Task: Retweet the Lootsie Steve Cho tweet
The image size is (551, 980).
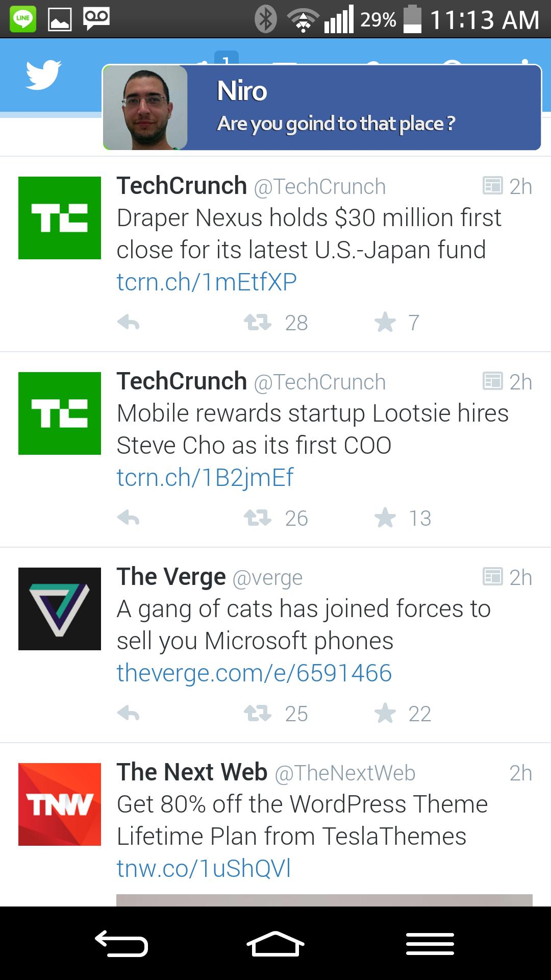Action: click(x=258, y=518)
